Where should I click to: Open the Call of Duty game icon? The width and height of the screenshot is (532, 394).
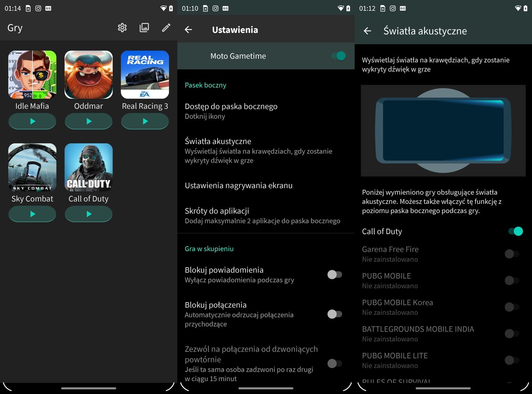(89, 167)
